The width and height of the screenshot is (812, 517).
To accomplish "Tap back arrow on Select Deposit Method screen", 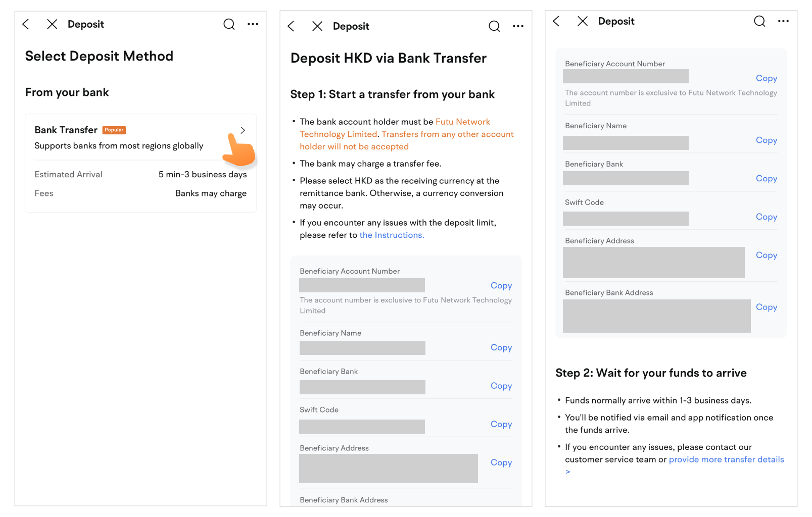I will [x=26, y=24].
